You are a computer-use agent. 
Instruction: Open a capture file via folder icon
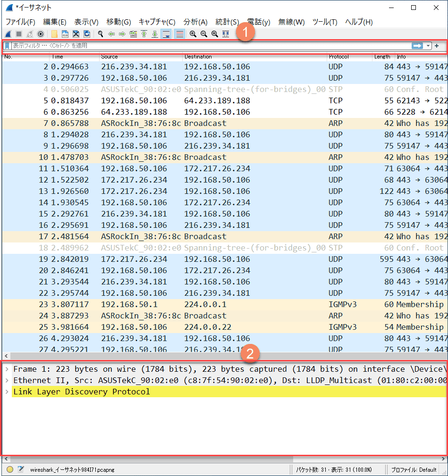54,34
